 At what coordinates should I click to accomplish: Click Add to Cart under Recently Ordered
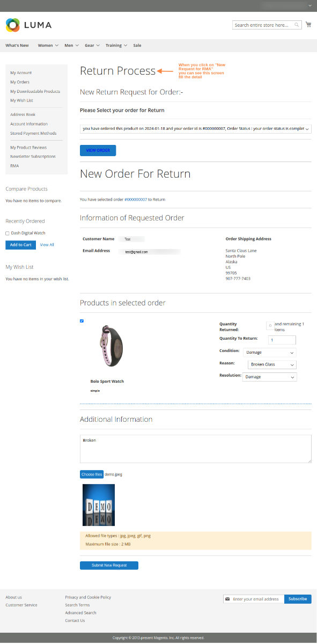click(20, 244)
